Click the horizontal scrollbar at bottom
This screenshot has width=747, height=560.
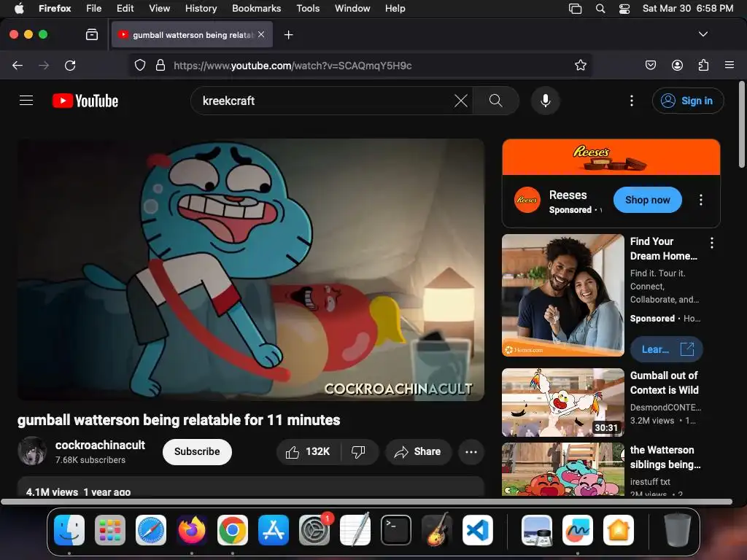366,502
